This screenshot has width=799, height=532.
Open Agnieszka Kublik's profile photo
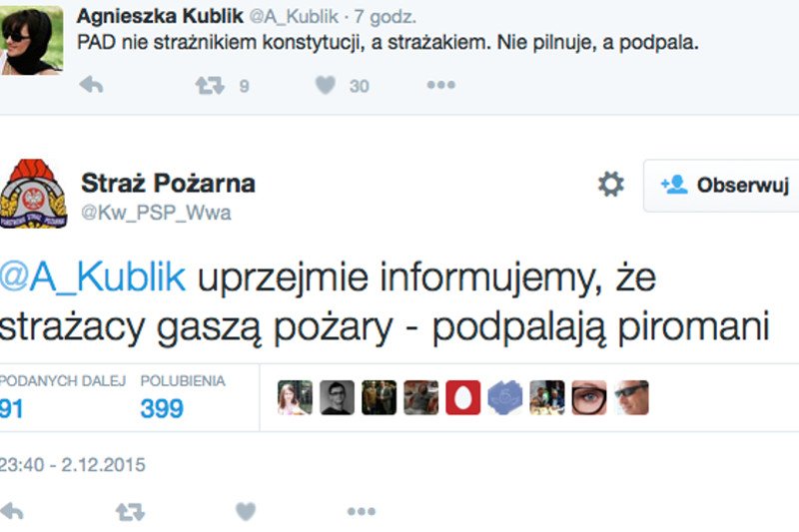pos(31,40)
